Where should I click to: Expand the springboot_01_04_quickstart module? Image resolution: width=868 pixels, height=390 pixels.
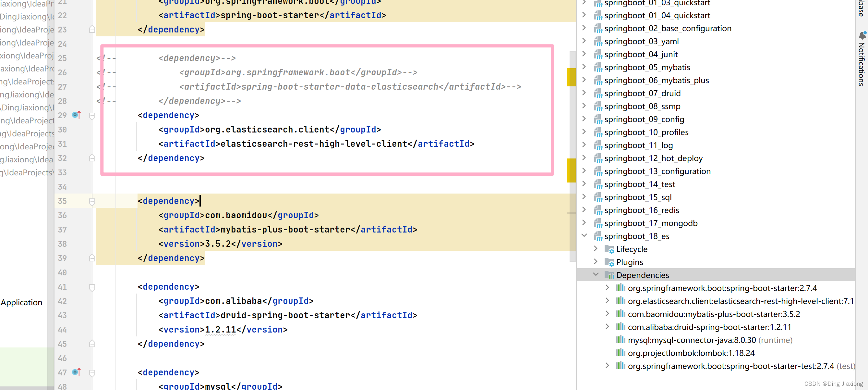584,15
